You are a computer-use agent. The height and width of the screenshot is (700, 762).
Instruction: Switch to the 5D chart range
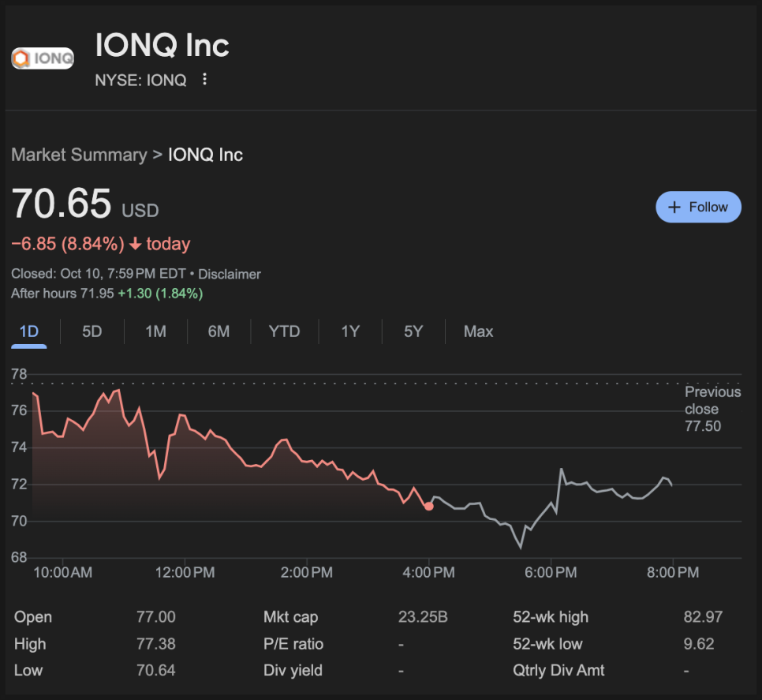click(x=92, y=331)
